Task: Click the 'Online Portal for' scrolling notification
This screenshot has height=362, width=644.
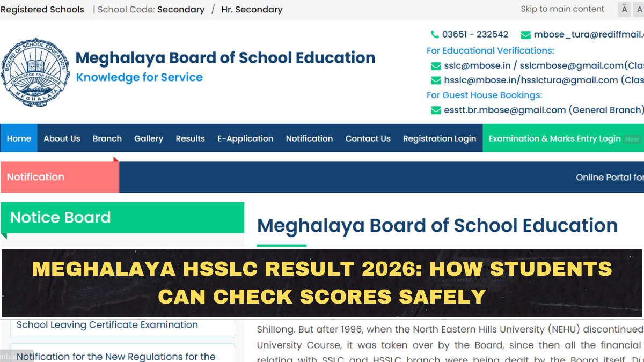Action: (x=610, y=178)
